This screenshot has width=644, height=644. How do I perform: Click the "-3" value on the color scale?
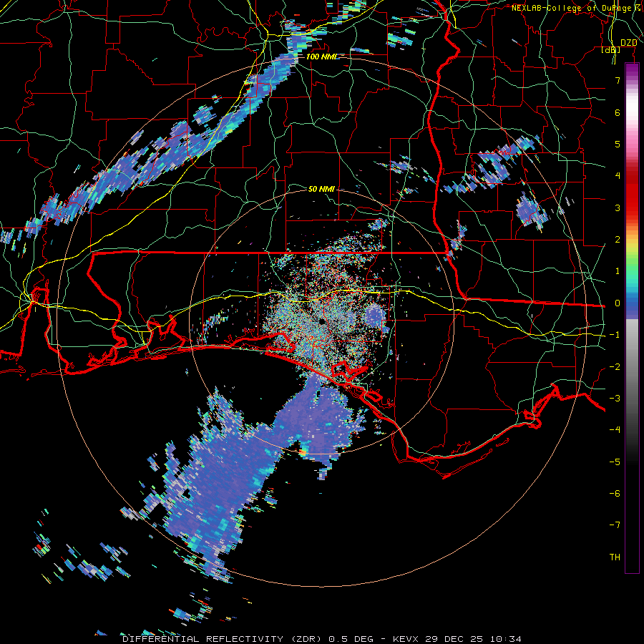coord(615,399)
